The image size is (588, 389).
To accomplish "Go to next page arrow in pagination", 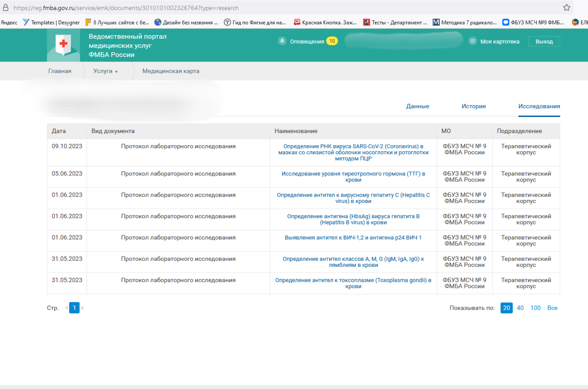I will [83, 308].
